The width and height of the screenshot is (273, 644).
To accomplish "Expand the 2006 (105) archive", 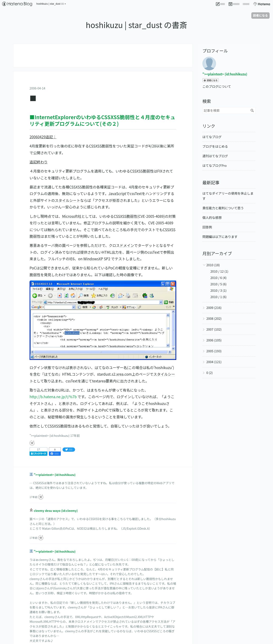I will point(204,340).
